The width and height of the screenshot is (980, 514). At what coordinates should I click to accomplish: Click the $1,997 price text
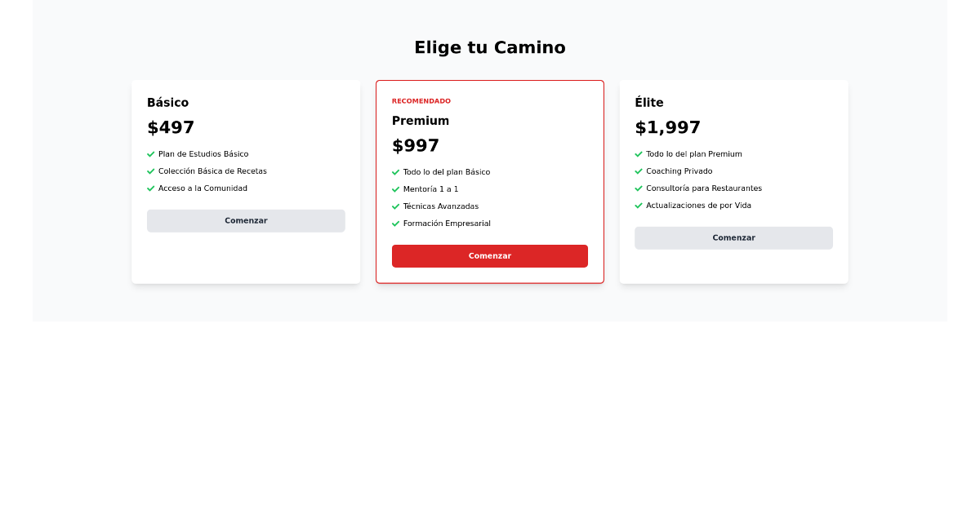667,127
